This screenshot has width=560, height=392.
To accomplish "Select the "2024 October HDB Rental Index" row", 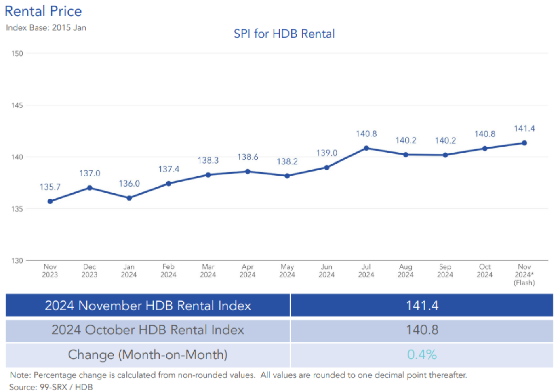I will pyautogui.click(x=148, y=330).
